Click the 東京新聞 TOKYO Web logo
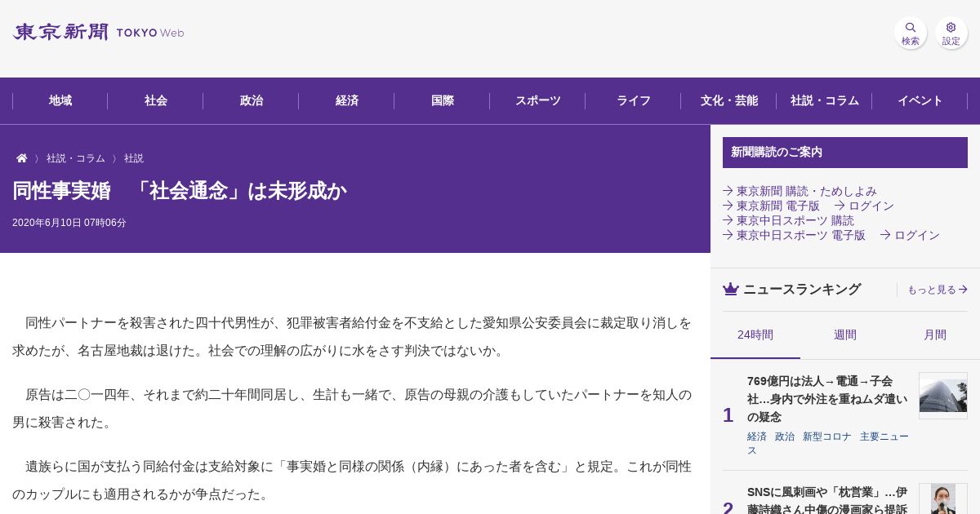 pyautogui.click(x=98, y=33)
